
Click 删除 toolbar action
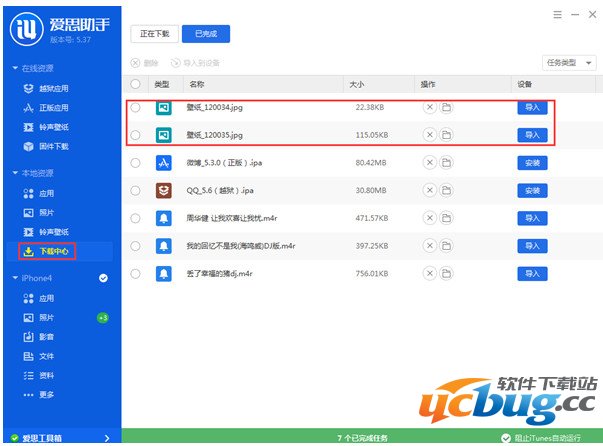[145, 63]
